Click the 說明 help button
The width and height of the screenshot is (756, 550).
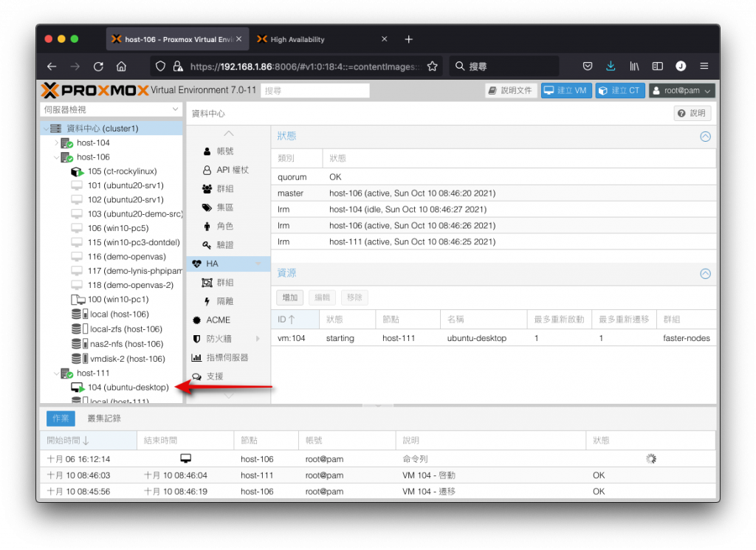click(x=692, y=113)
